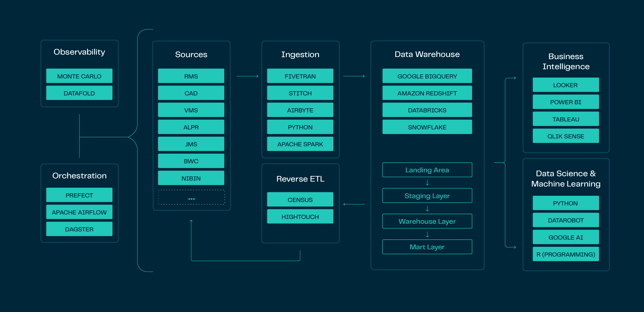The image size is (644, 312).
Task: Click the Business Intelligence heading
Action: click(x=566, y=61)
